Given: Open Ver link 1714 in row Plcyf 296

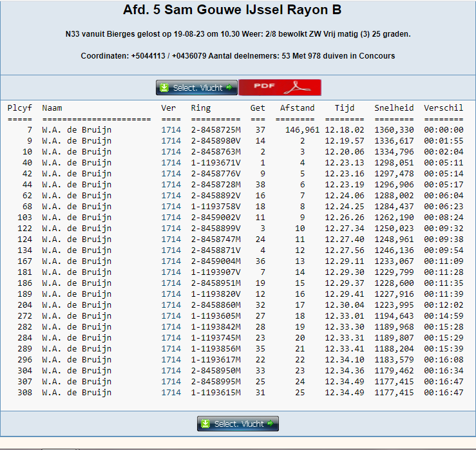Looking at the screenshot, I should coord(171,359).
